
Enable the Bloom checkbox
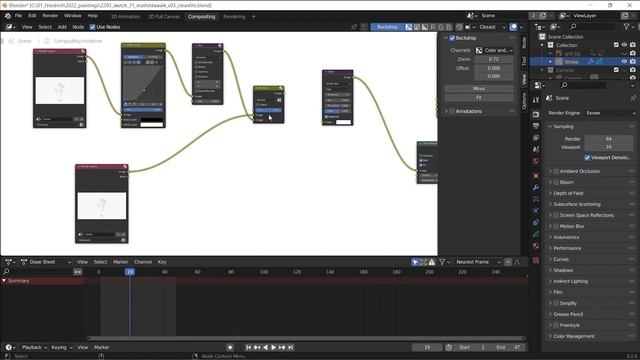pyautogui.click(x=556, y=182)
